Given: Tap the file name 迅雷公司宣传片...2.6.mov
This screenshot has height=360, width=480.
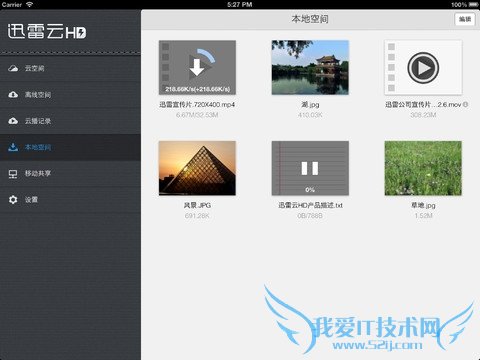Looking at the screenshot, I should [423, 105].
